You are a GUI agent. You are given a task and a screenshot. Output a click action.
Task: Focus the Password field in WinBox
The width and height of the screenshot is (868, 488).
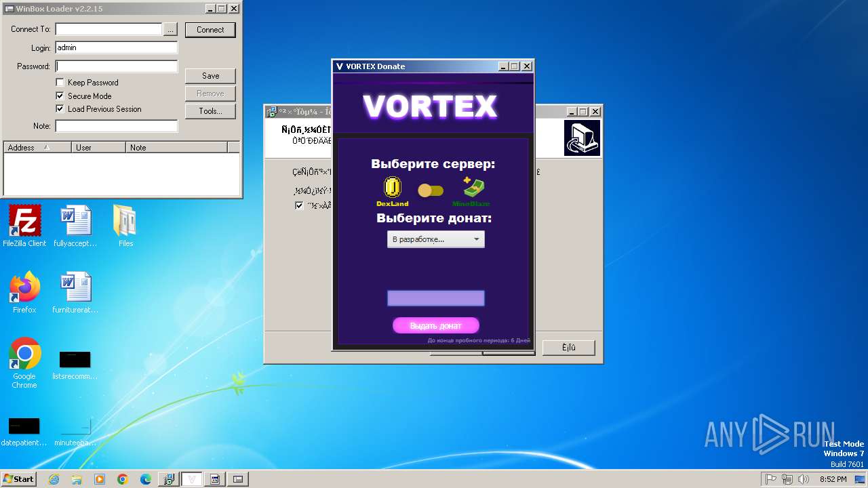[x=116, y=66]
